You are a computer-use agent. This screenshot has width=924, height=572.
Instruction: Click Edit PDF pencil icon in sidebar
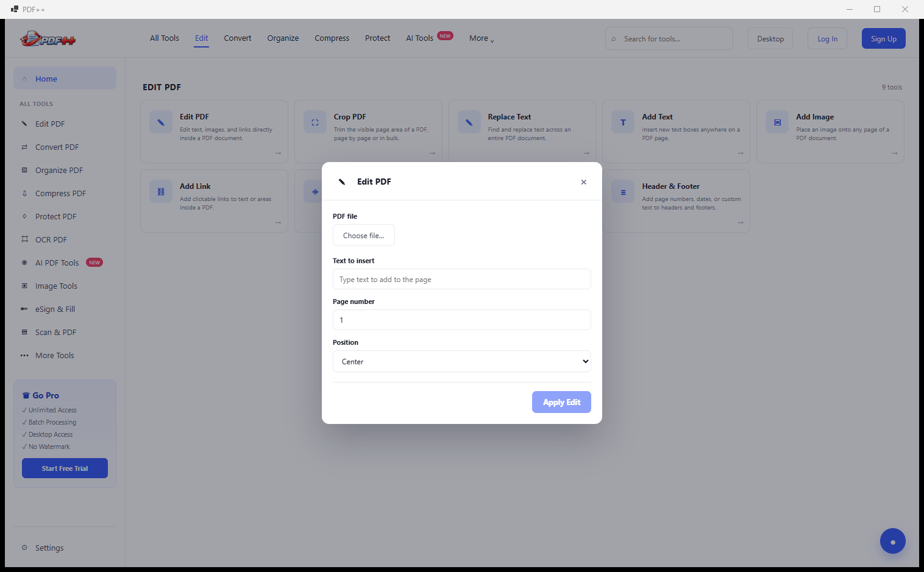(24, 124)
